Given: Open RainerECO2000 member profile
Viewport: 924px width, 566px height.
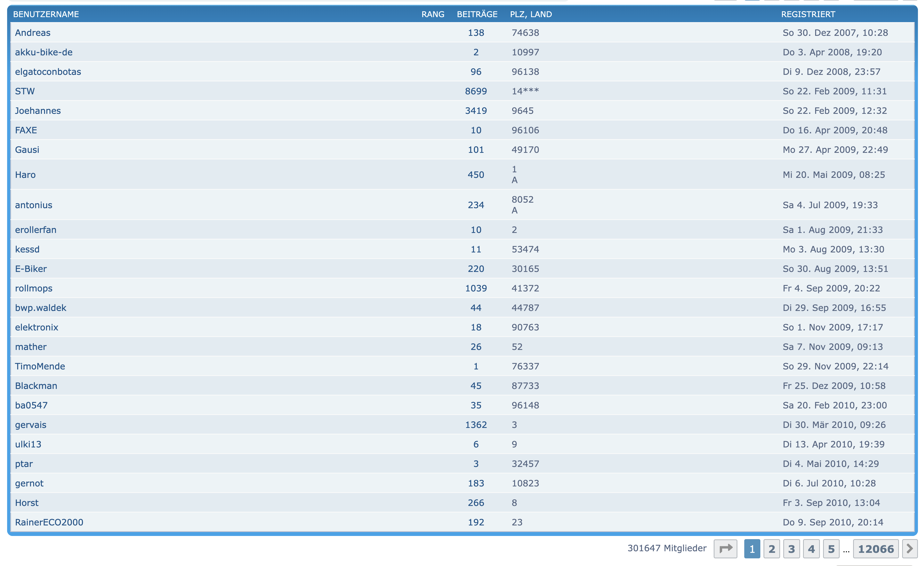Looking at the screenshot, I should 49,522.
